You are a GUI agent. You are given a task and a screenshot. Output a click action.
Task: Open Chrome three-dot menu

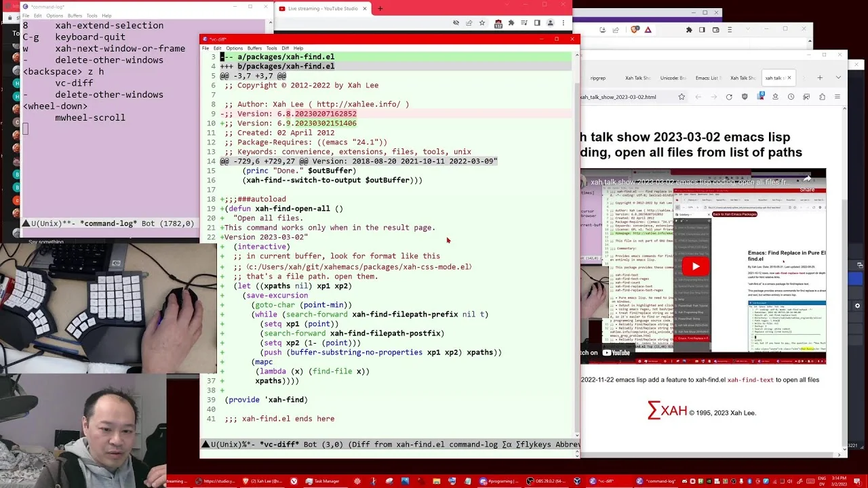tap(564, 23)
